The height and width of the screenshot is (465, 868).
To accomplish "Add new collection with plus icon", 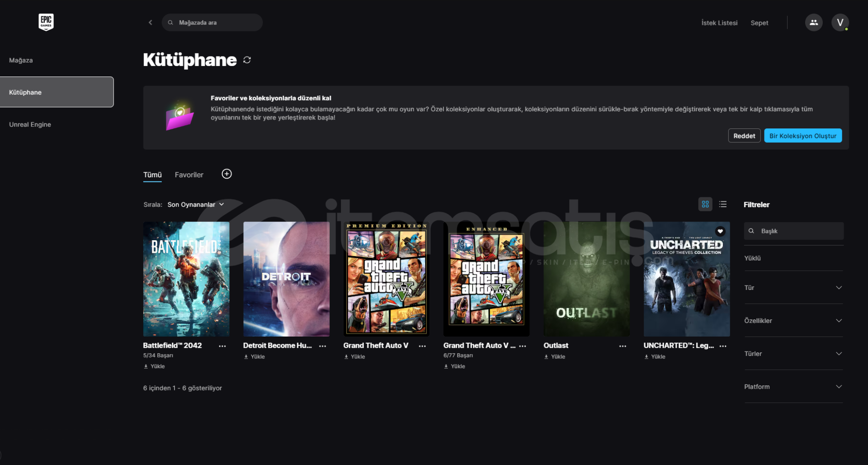I will coord(226,174).
